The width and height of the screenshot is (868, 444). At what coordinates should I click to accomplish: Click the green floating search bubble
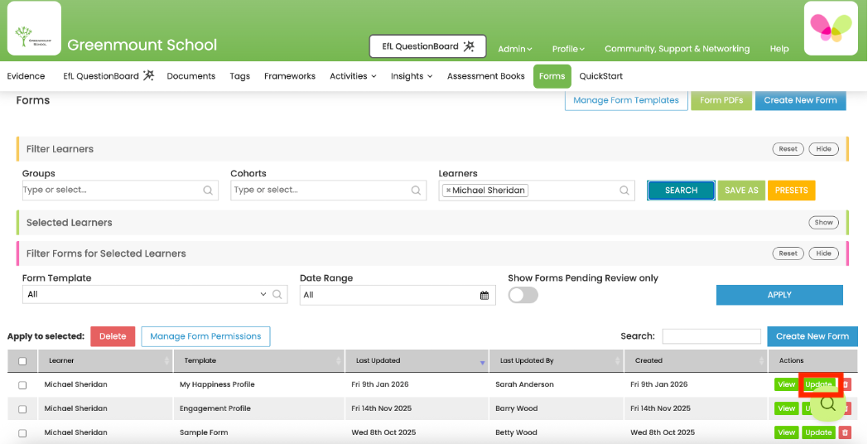coord(828,403)
